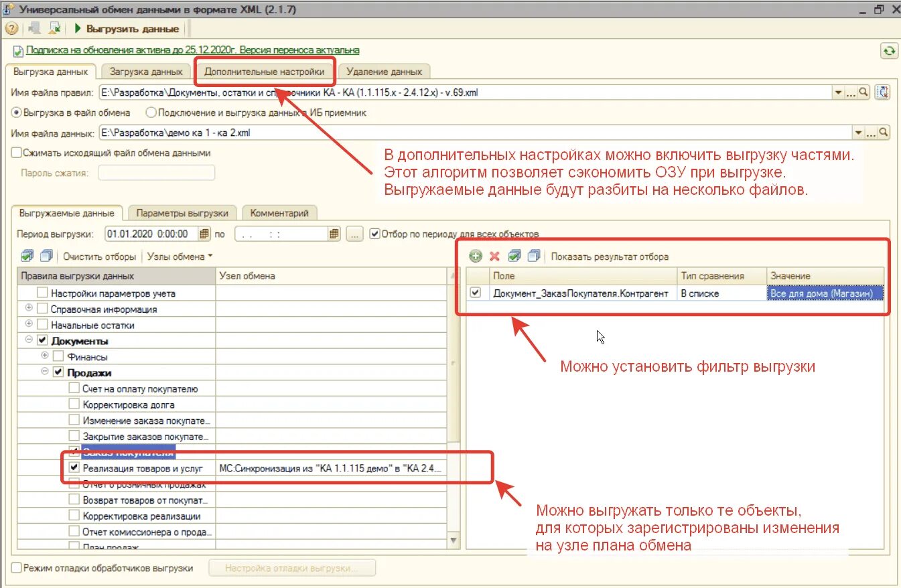This screenshot has height=588, width=901.
Task: Open Дополнительные настройки tab
Action: pos(265,71)
